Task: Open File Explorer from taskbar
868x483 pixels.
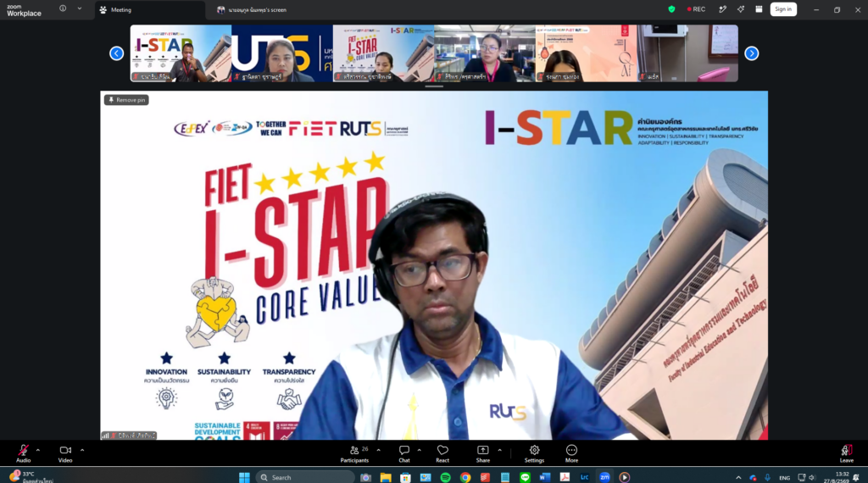Action: pyautogui.click(x=386, y=477)
